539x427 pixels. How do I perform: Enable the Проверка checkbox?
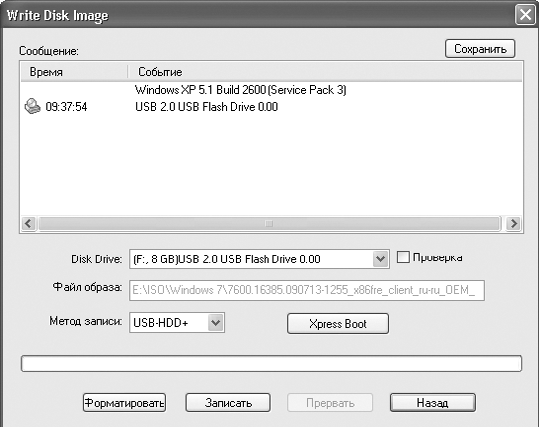pyautogui.click(x=403, y=257)
